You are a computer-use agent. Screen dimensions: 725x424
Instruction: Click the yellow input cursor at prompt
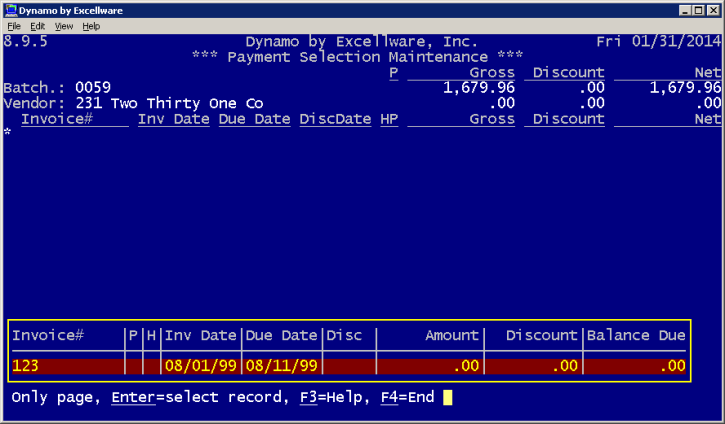[448, 398]
